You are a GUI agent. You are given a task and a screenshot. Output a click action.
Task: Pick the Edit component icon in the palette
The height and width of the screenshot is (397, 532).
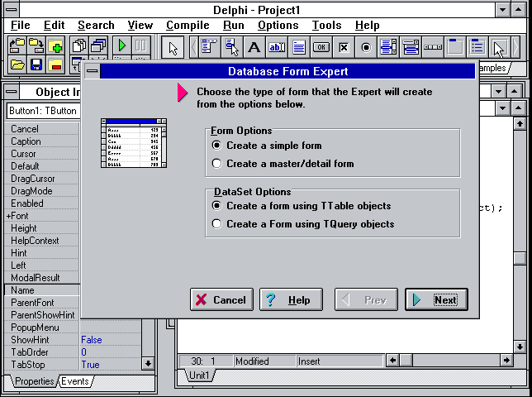coord(277,46)
